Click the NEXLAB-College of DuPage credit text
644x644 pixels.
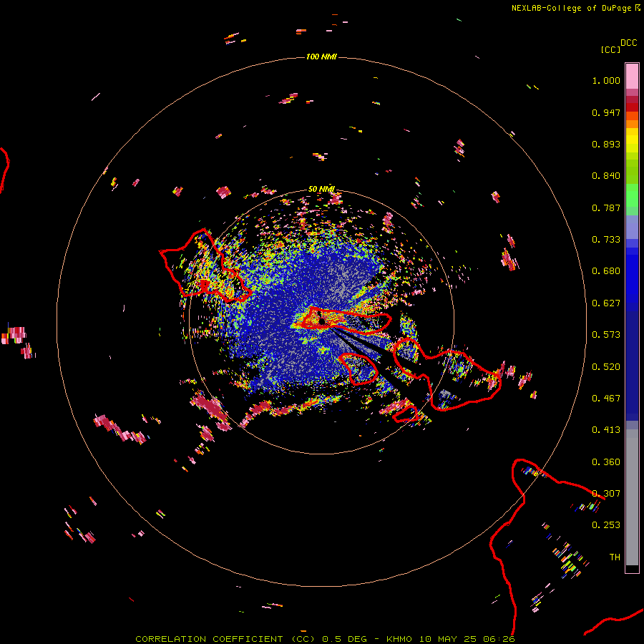point(575,8)
